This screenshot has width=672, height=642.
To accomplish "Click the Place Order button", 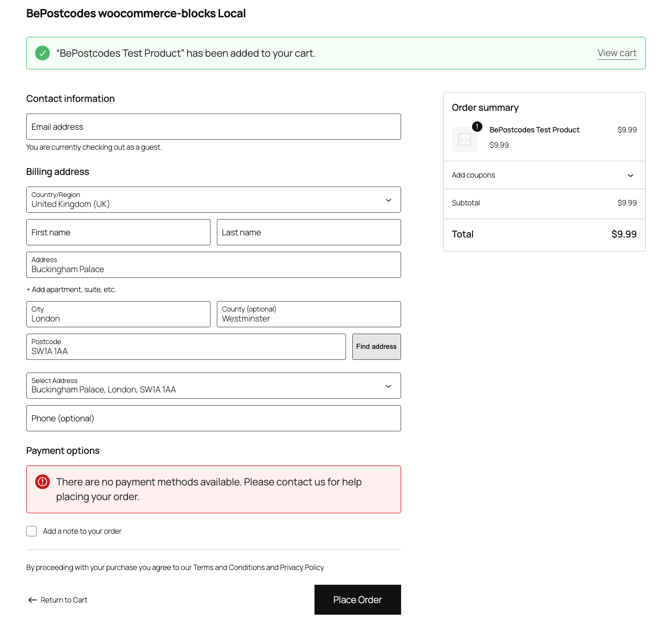I will (x=358, y=599).
